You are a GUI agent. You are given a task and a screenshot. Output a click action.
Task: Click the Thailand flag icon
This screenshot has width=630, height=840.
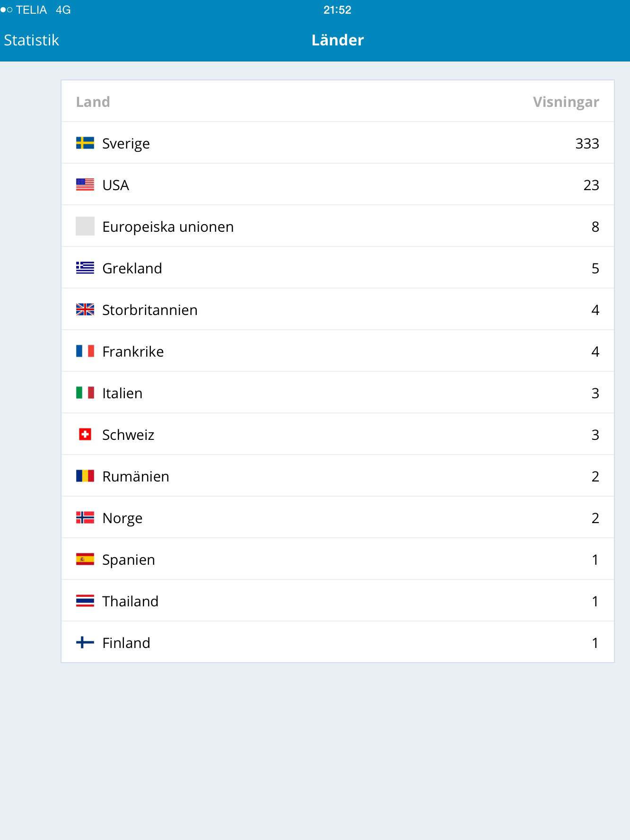pos(85,601)
